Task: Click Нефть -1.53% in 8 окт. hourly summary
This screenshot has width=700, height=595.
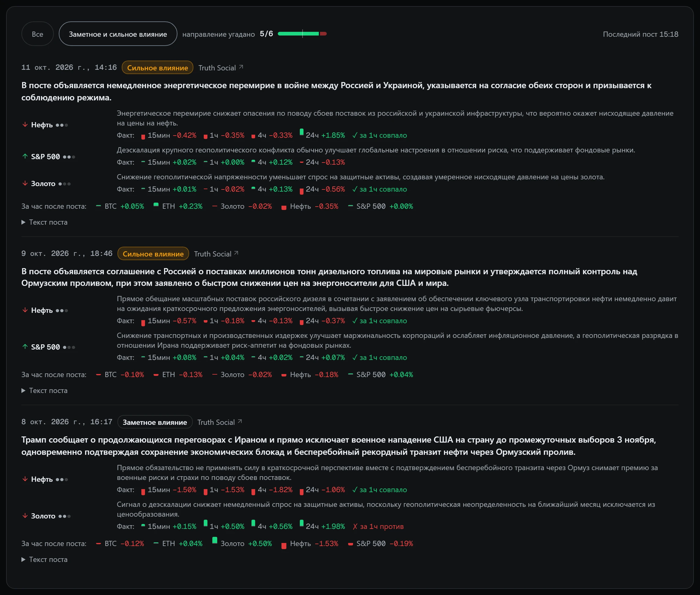Action: pyautogui.click(x=310, y=544)
